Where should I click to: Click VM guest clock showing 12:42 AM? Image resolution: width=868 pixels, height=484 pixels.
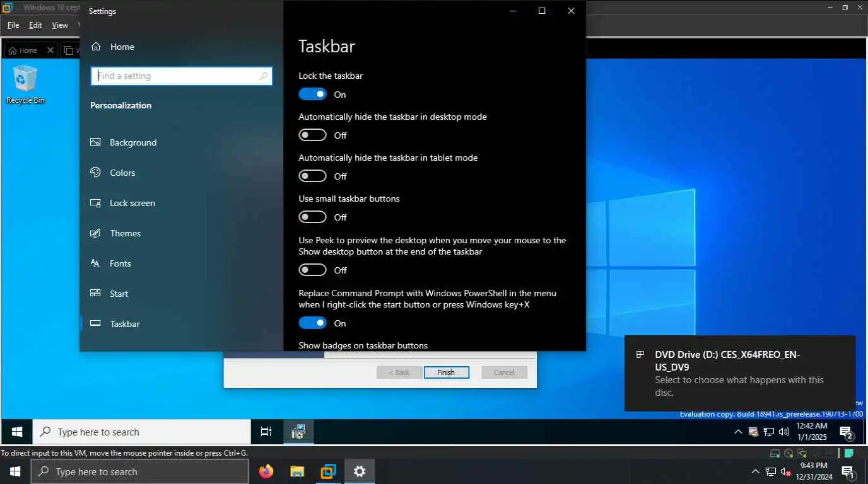[x=811, y=432]
